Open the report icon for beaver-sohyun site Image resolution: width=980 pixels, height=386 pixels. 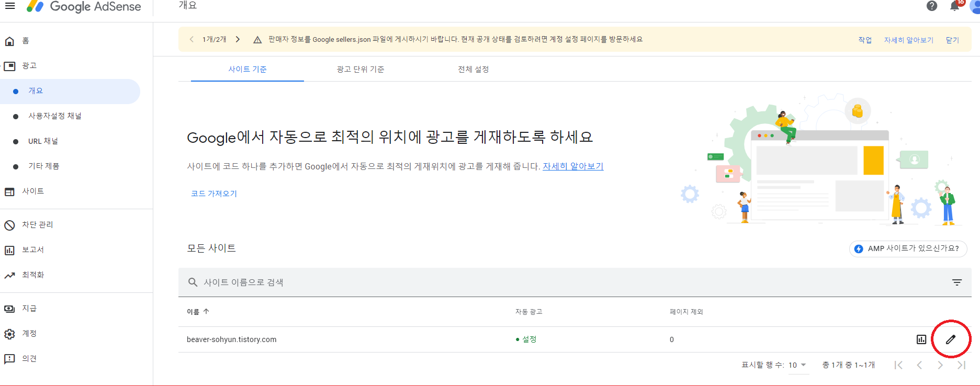tap(921, 339)
